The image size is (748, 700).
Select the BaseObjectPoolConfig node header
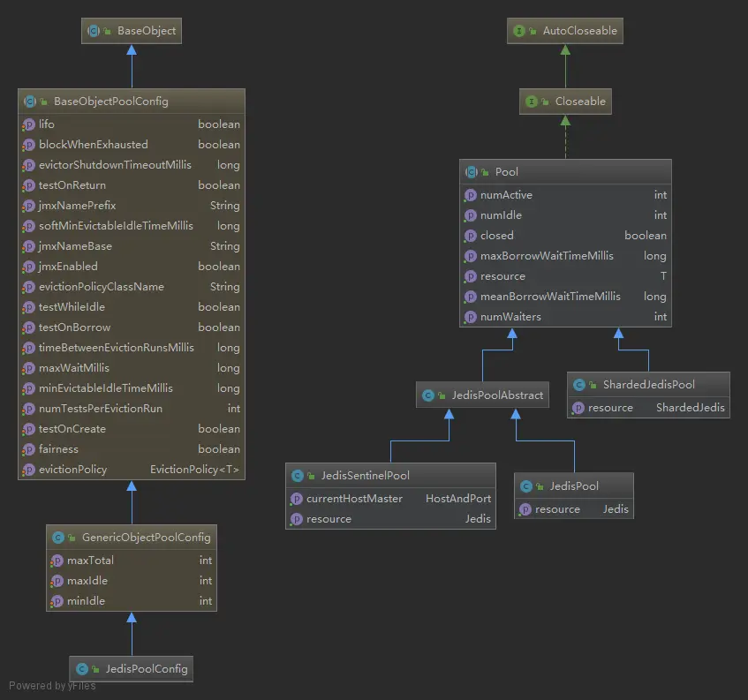point(132,102)
